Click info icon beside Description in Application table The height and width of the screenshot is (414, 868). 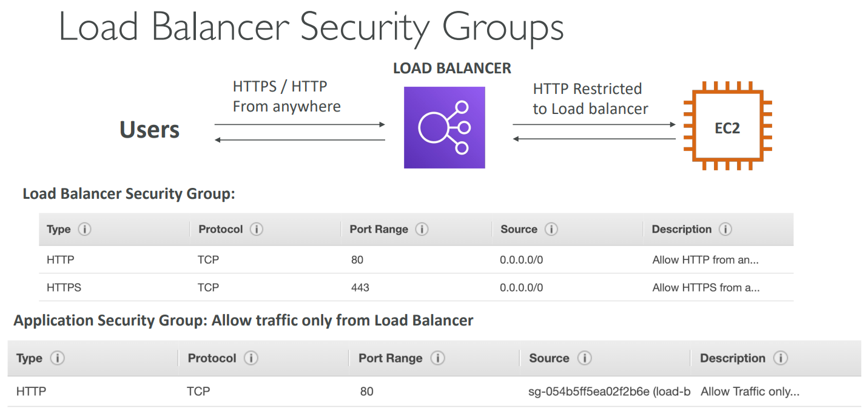781,358
